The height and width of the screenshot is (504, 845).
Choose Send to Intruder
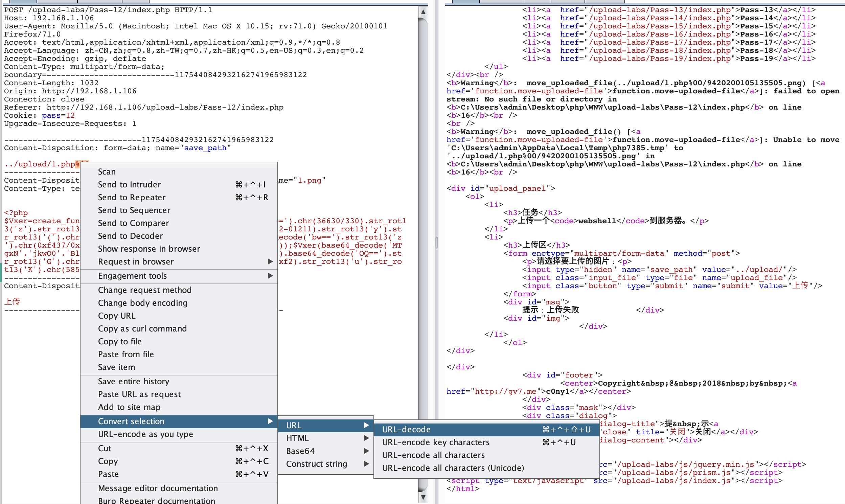tap(179, 185)
